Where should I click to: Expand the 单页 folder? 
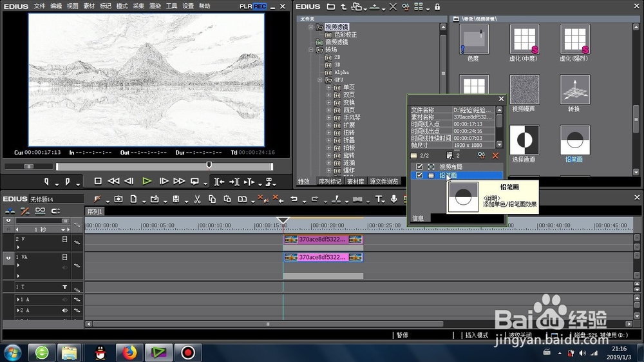[x=328, y=88]
